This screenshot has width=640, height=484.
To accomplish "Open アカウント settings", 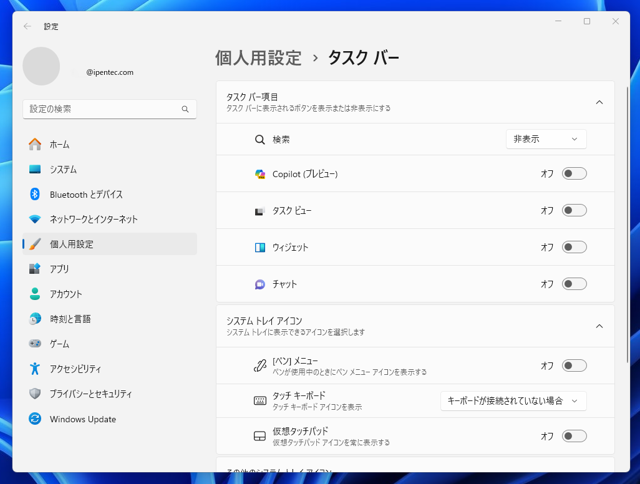I will [x=109, y=294].
